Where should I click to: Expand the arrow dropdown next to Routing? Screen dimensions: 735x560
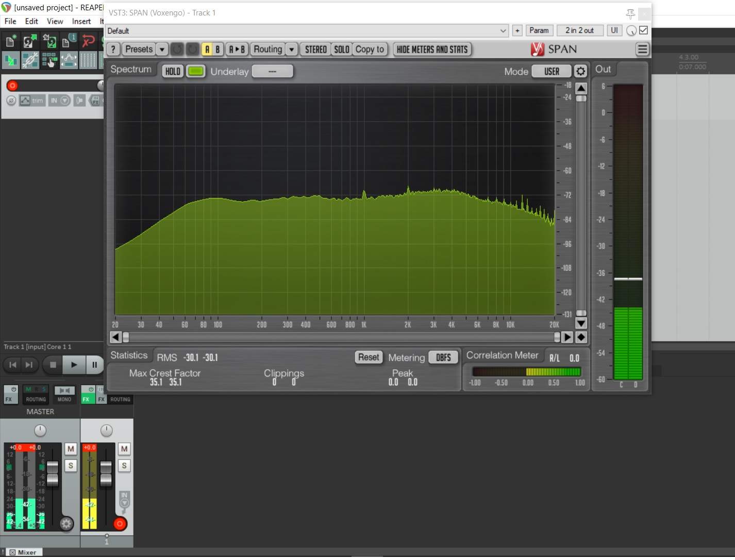click(292, 50)
